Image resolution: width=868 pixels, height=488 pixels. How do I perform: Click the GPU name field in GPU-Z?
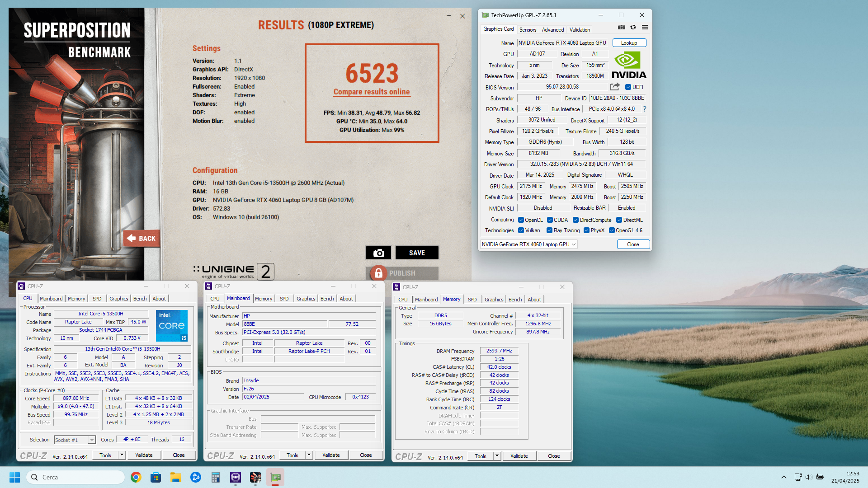562,43
